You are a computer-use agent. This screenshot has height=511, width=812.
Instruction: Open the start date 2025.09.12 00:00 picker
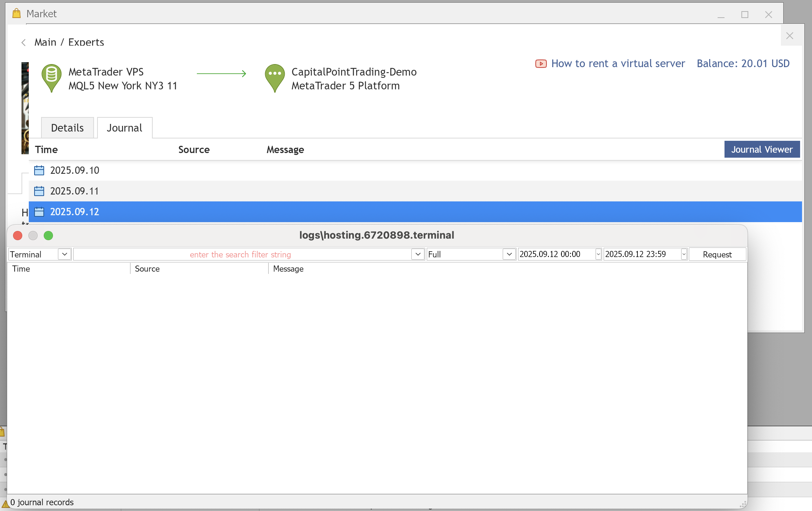click(598, 254)
